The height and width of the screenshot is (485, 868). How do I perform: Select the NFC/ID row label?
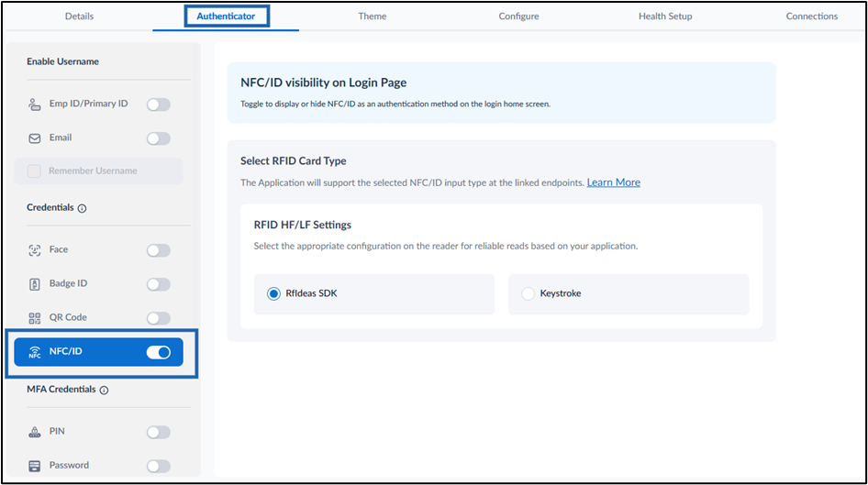65,351
